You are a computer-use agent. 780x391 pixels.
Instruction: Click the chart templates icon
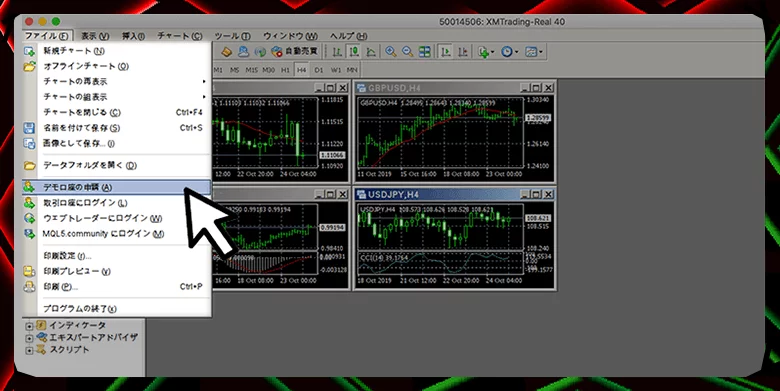click(531, 51)
